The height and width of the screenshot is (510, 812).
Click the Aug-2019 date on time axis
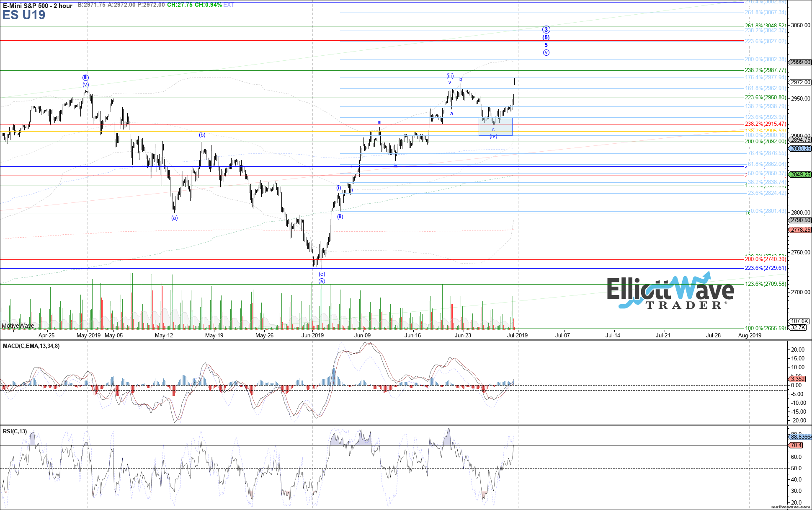pyautogui.click(x=750, y=335)
